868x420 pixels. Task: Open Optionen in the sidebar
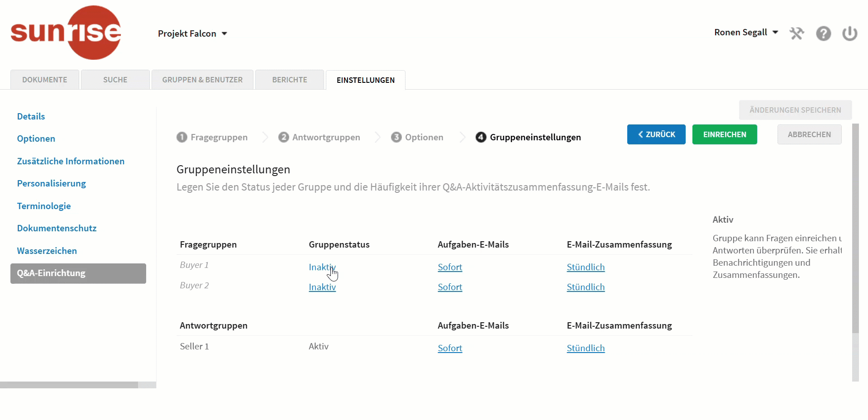tap(36, 138)
